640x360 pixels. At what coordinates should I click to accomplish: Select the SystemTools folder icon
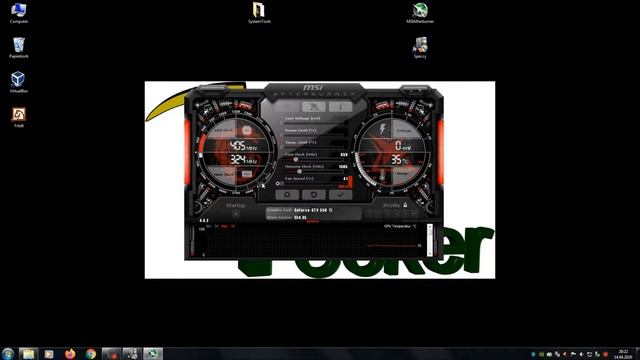[x=259, y=13]
